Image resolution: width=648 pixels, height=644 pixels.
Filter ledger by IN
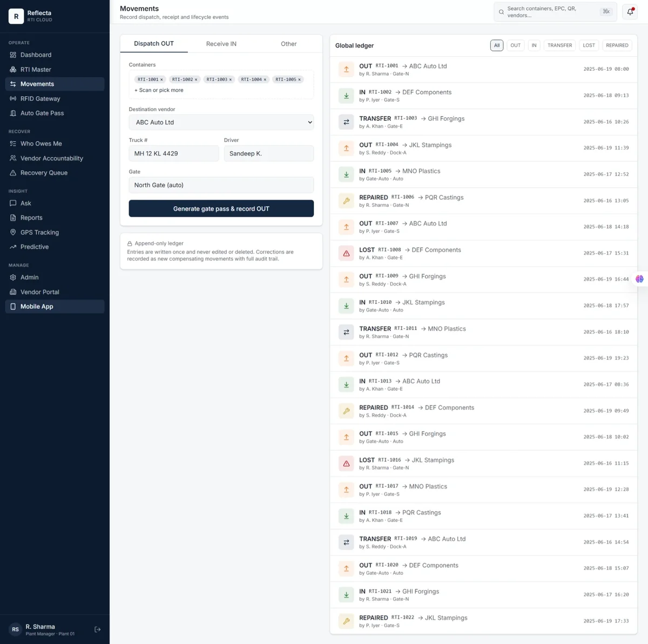pos(534,45)
